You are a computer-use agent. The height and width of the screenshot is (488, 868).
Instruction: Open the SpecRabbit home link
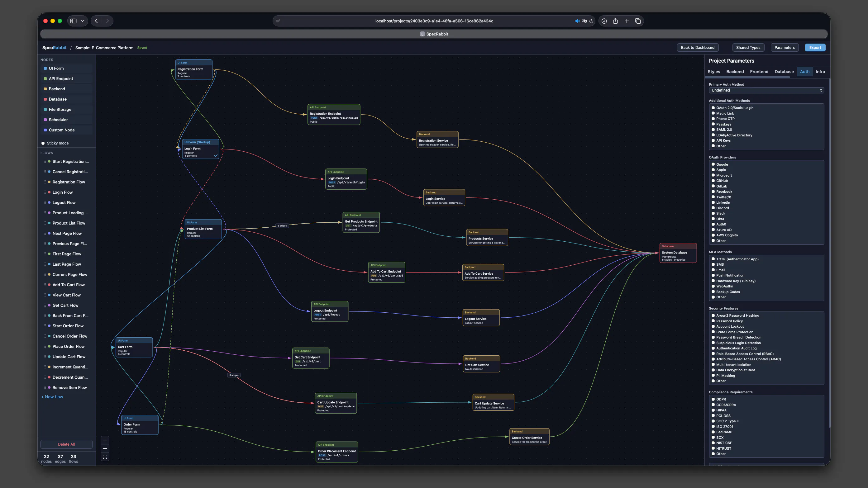point(54,47)
